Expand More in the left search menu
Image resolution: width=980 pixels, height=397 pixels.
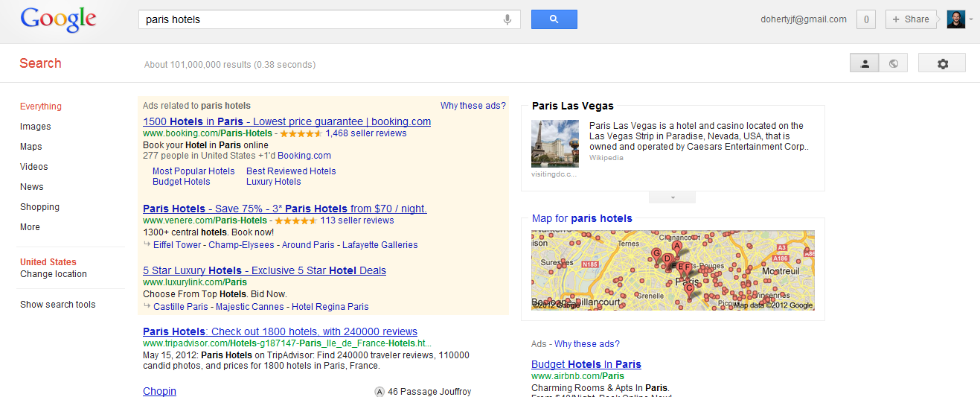[30, 227]
